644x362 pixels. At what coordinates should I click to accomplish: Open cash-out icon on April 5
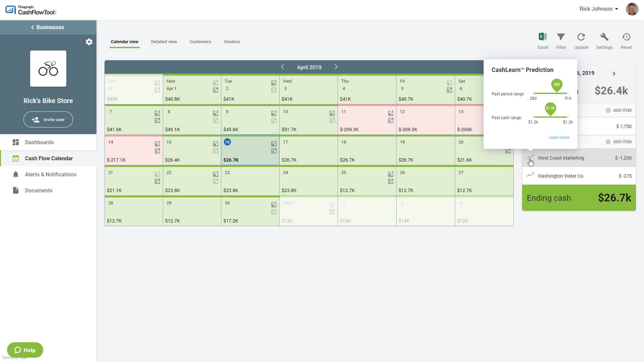tap(449, 90)
